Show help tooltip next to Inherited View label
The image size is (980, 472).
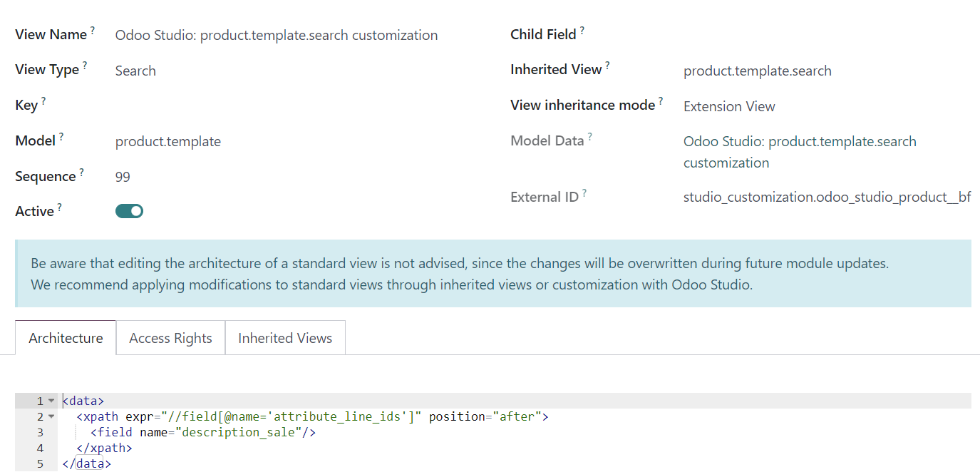(x=608, y=65)
